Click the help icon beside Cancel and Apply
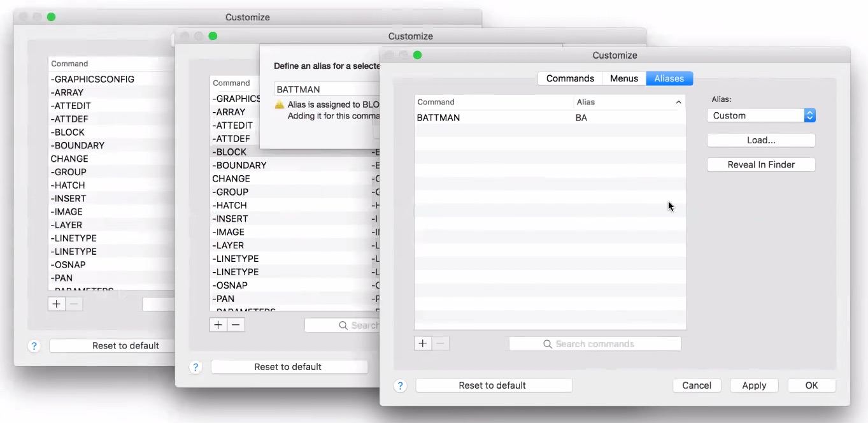 tap(400, 386)
